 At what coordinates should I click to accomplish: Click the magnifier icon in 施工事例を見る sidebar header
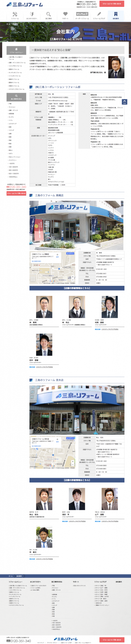pos(16,96)
